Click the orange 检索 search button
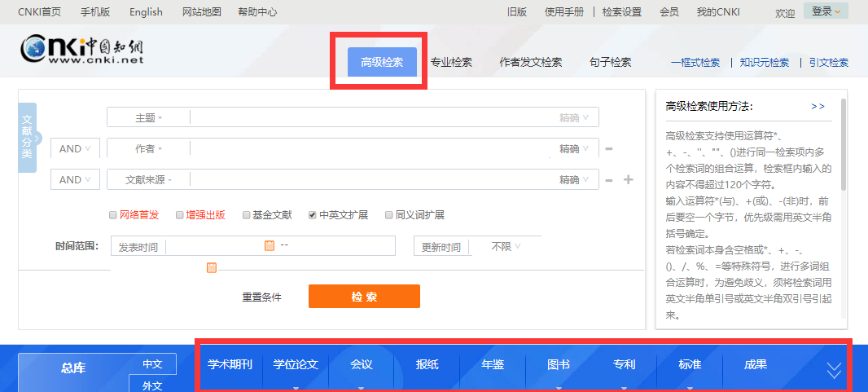Screen dimensions: 868x392 [364, 296]
